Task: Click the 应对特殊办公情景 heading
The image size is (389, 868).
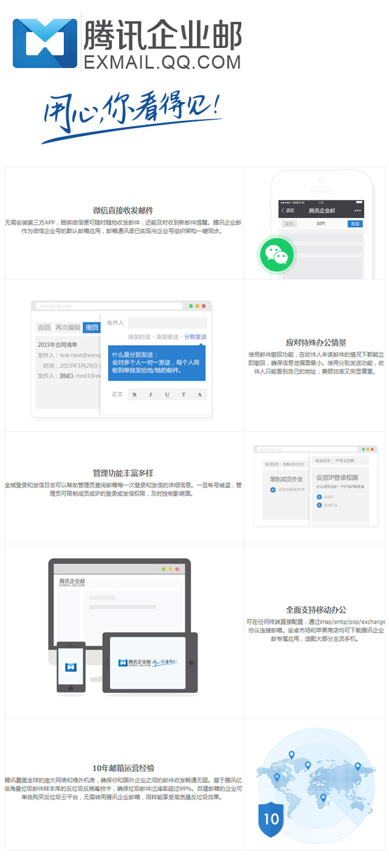Action: (x=316, y=343)
